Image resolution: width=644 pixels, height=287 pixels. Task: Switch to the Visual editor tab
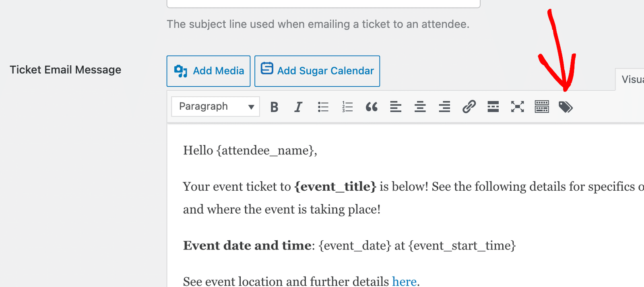630,79
